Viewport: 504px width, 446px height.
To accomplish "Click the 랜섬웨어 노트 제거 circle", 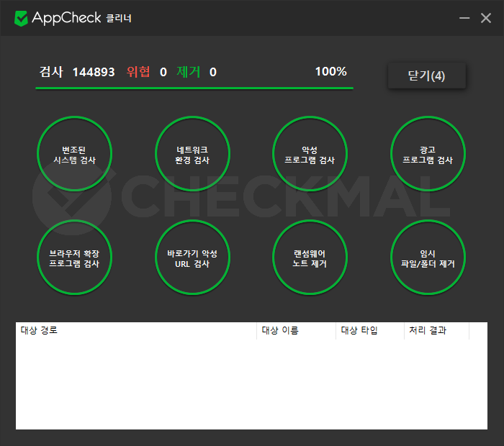I will [x=310, y=258].
